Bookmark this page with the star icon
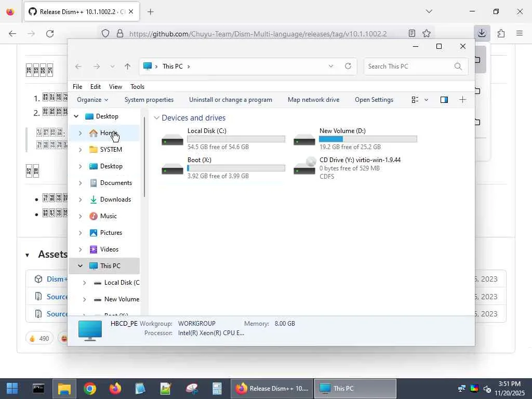532x399 pixels. click(x=427, y=34)
